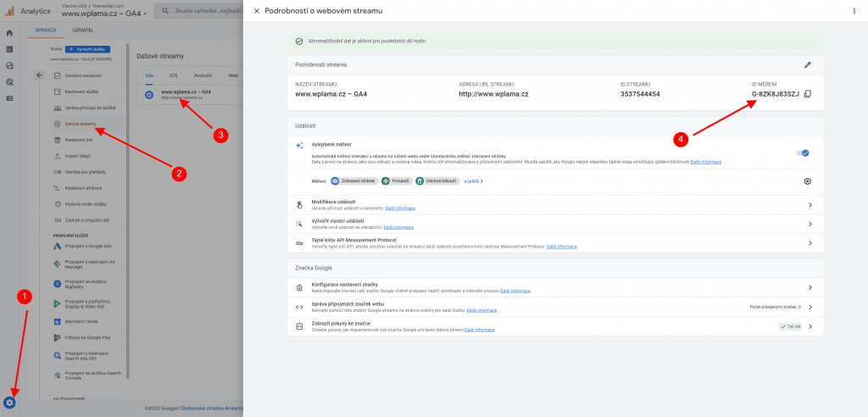Viewport: 868px width, 417px height.
Task: Click the Vytvořit vlastní události cursor icon
Action: pyautogui.click(x=299, y=225)
